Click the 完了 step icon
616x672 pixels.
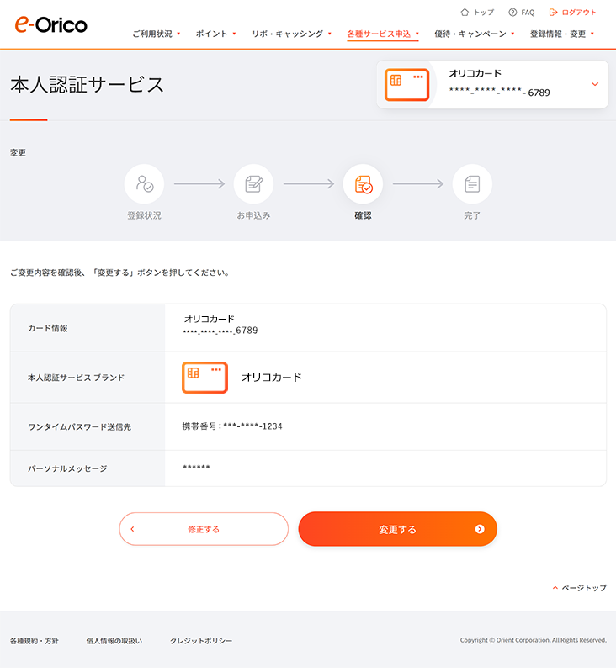[x=472, y=184]
